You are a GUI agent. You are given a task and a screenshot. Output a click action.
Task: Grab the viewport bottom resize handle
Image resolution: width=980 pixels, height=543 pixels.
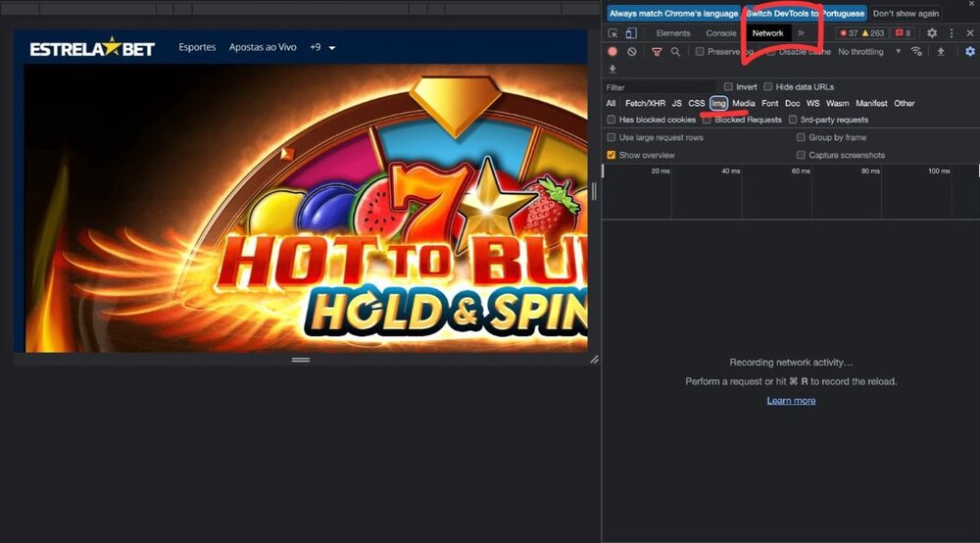pyautogui.click(x=301, y=360)
